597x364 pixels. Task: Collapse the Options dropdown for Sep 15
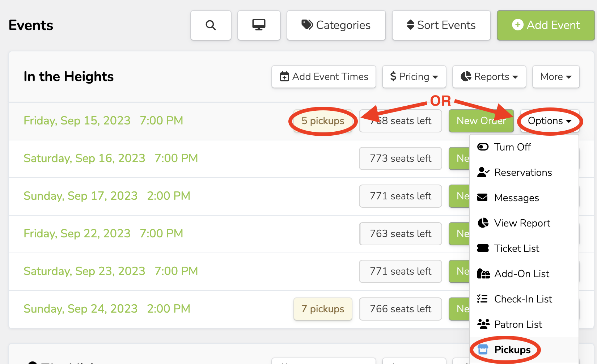[549, 121]
